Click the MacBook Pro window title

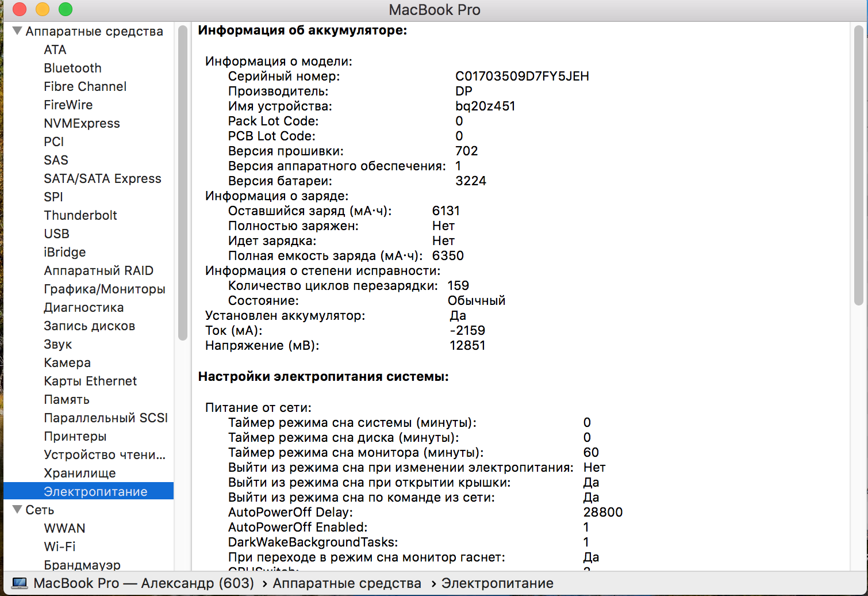[435, 10]
